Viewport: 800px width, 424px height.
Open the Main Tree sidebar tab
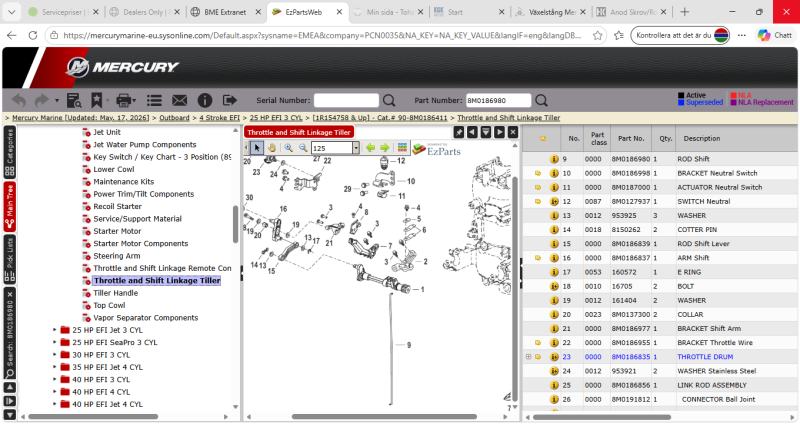tap(10, 206)
